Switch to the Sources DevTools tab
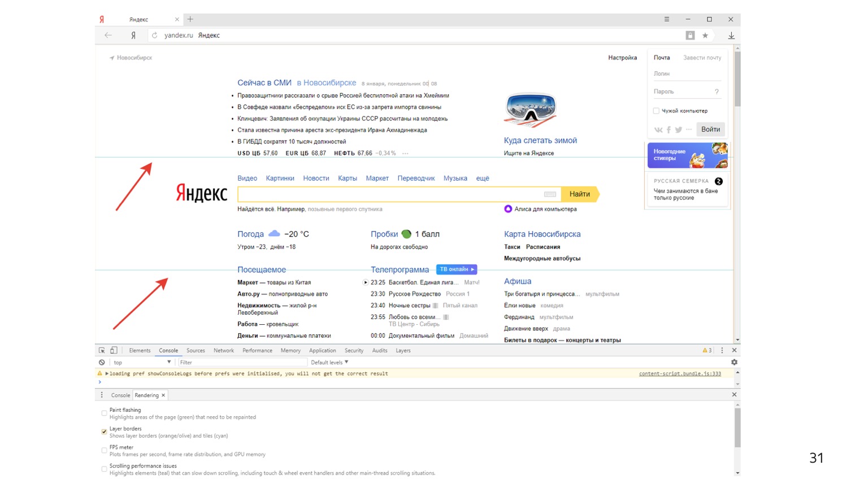 tap(196, 351)
